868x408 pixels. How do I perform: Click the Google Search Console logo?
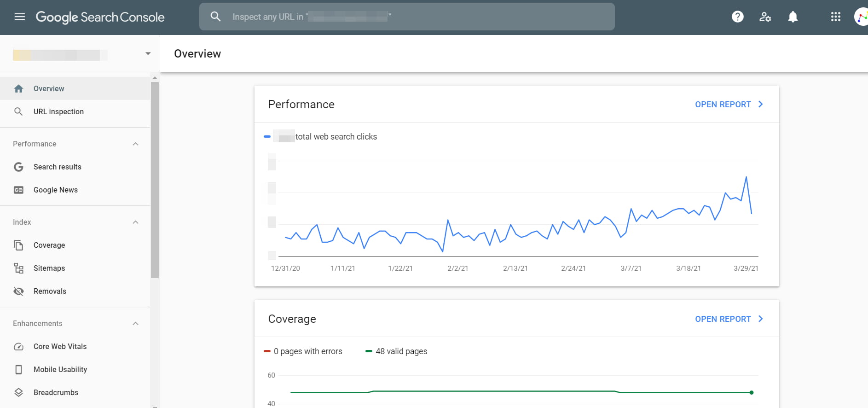pyautogui.click(x=100, y=17)
